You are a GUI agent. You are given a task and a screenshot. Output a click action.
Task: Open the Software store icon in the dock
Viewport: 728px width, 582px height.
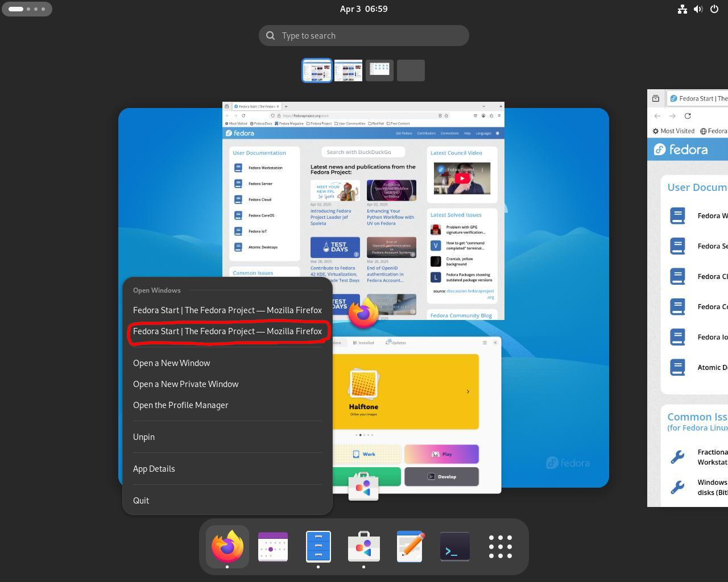point(364,546)
